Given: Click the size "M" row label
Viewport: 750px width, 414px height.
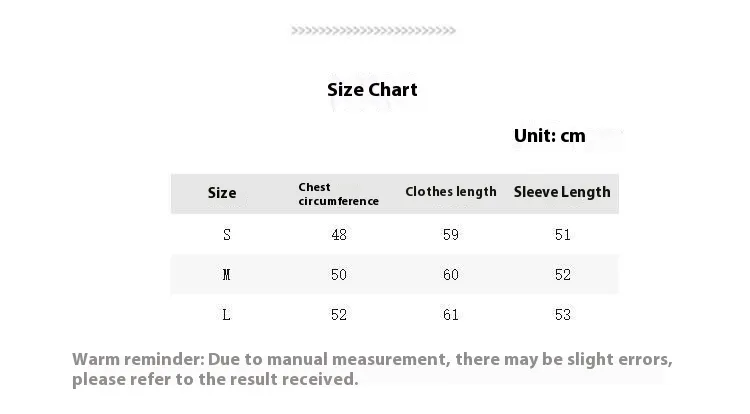Looking at the screenshot, I should coord(227,275).
